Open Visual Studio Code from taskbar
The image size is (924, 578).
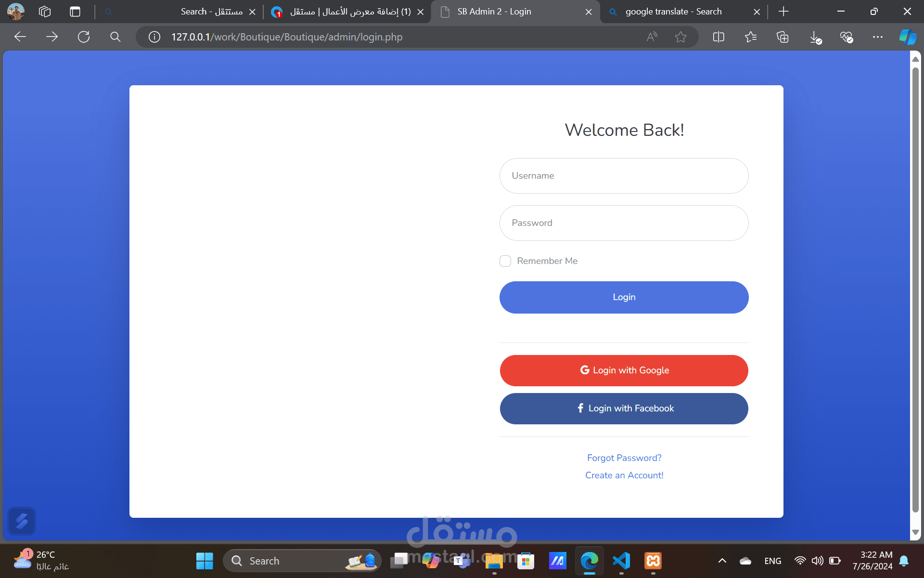(x=621, y=561)
